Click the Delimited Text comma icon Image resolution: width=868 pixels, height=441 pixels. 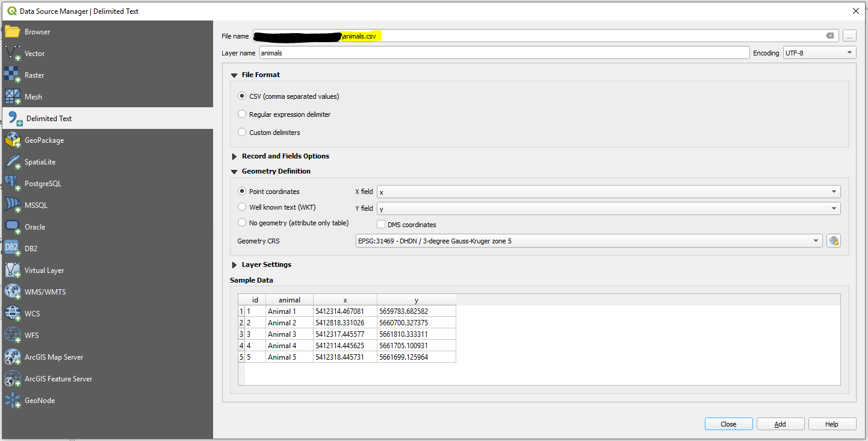15,119
